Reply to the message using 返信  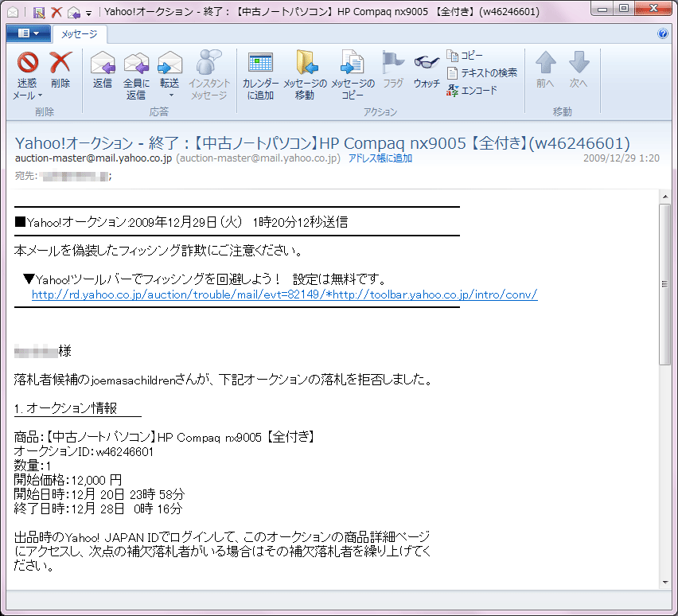click(103, 70)
